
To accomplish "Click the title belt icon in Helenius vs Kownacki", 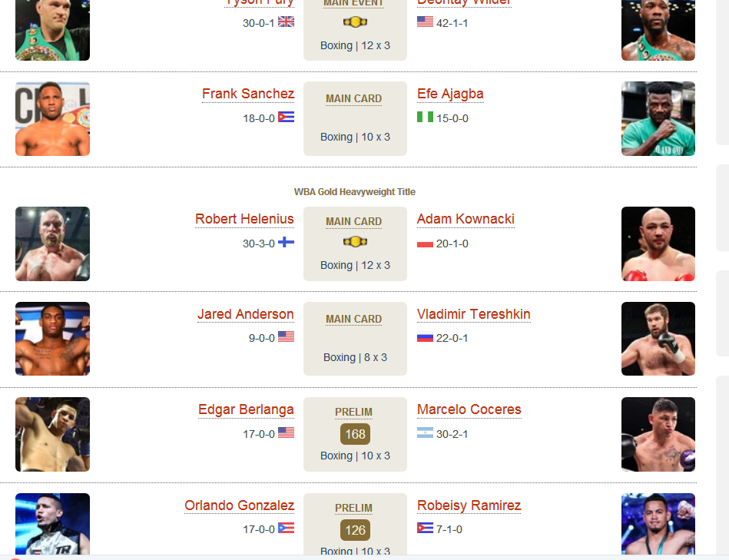I will click(x=355, y=242).
